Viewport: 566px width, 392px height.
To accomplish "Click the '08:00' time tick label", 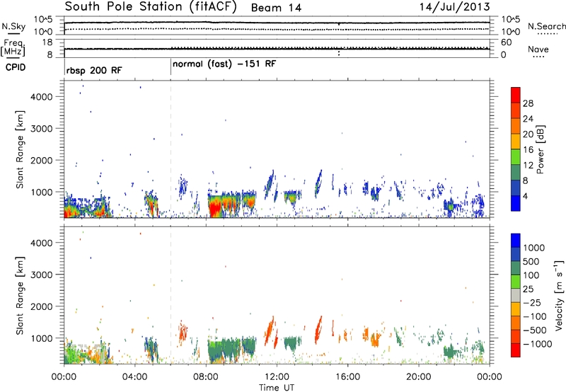I will pyautogui.click(x=206, y=377).
